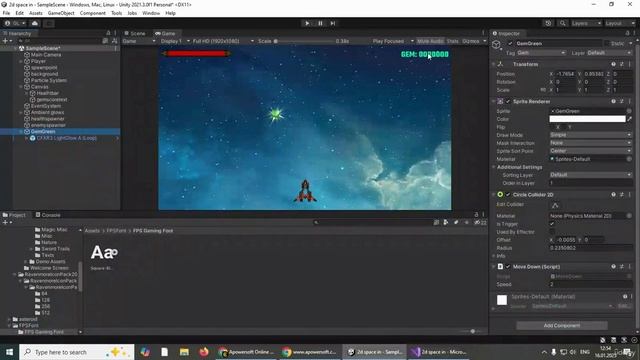The height and width of the screenshot is (360, 640).
Task: Select enemyspawner in the Hierarchy
Action: point(48,125)
